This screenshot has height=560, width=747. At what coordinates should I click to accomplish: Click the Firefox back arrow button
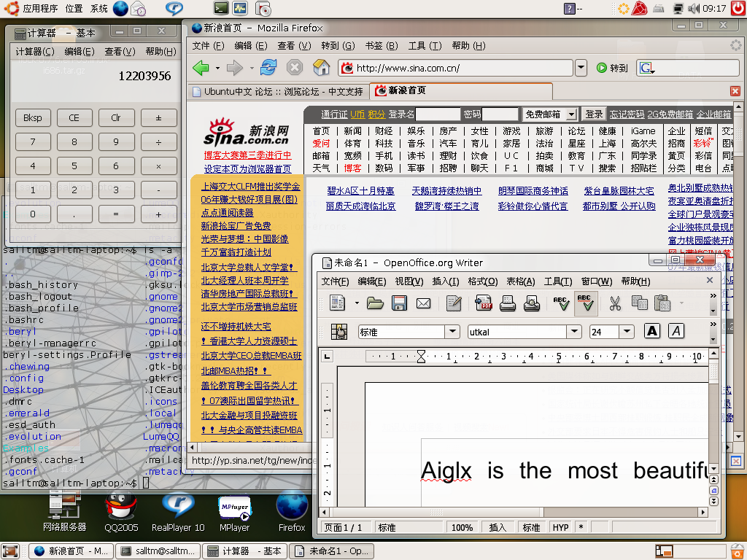[x=201, y=68]
